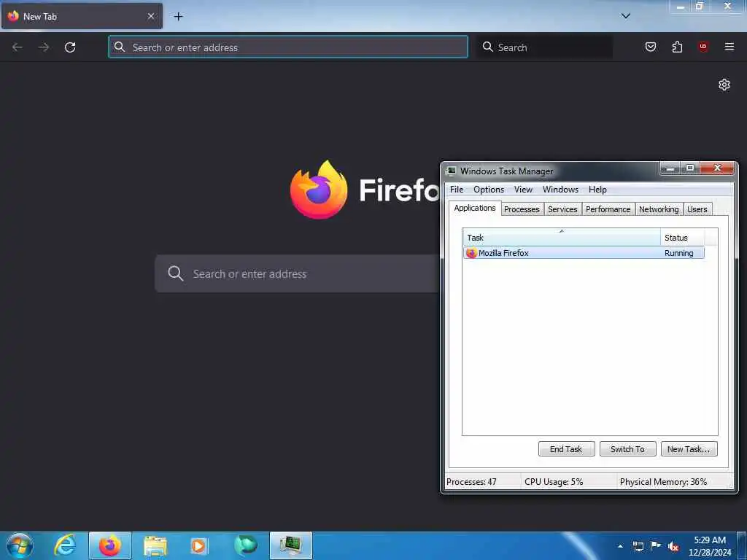This screenshot has width=747, height=560.
Task: Click the Running status cell
Action: [678, 253]
